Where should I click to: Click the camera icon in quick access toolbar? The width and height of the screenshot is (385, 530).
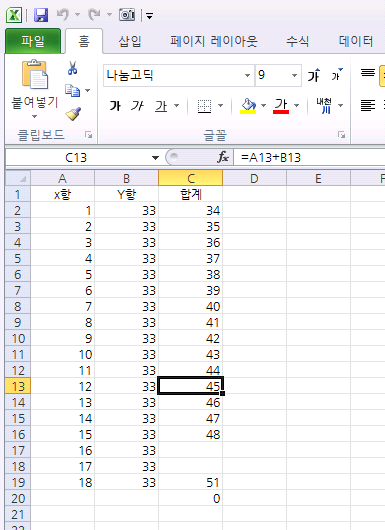pyautogui.click(x=127, y=15)
